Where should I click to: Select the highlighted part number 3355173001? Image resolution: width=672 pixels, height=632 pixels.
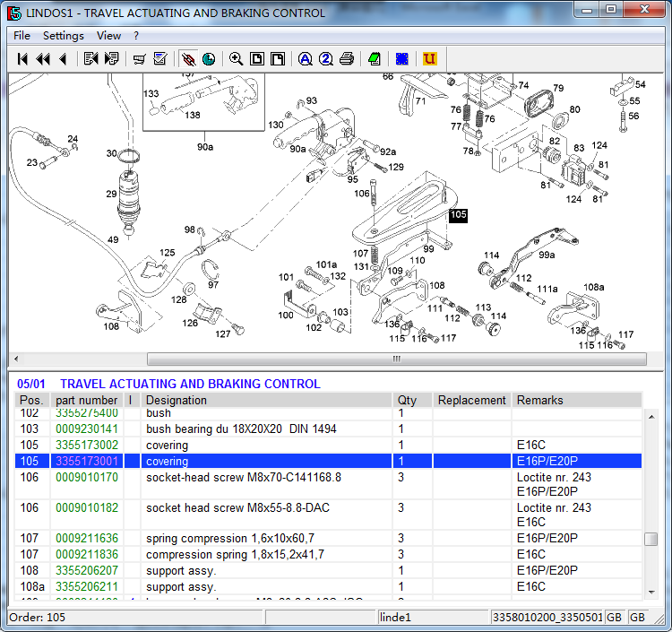(87, 462)
